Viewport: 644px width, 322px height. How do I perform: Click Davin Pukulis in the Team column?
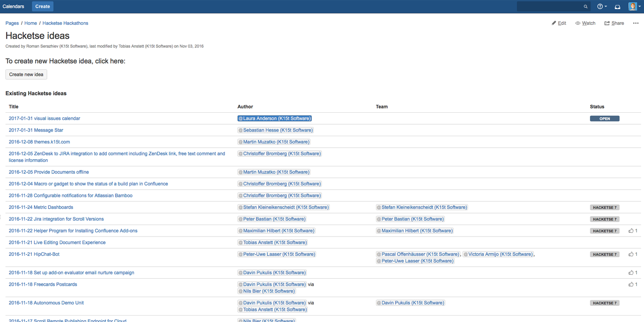tap(410, 303)
